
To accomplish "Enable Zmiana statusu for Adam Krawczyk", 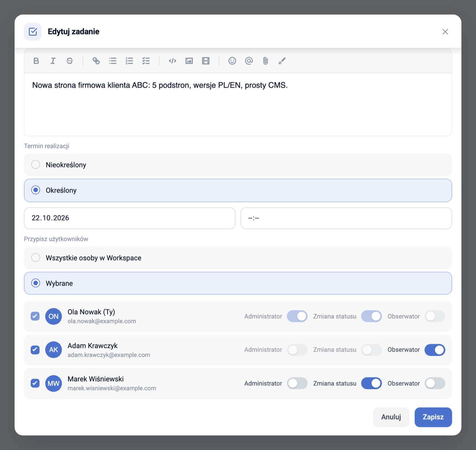I will pos(372,350).
